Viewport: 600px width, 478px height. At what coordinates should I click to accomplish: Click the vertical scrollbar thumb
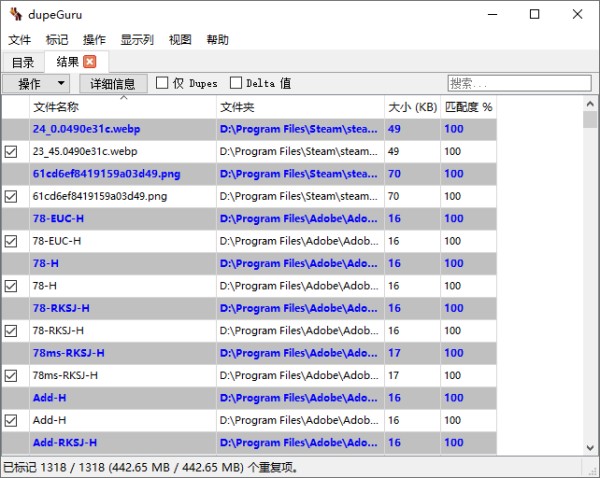[x=590, y=119]
